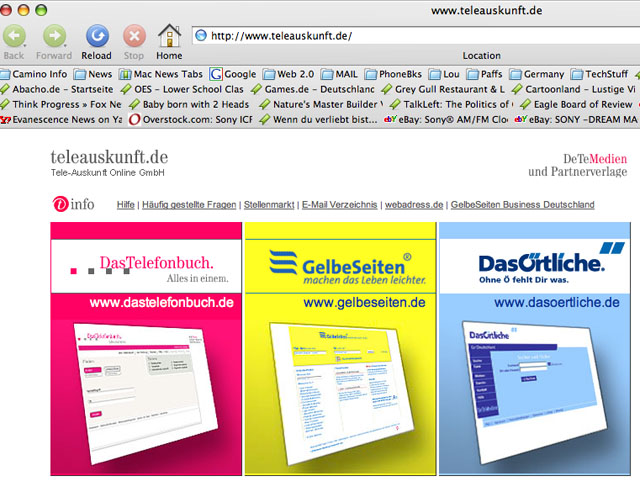Open GelbeSeiten Business Deutschland link
Image resolution: width=640 pixels, height=492 pixels.
(522, 205)
